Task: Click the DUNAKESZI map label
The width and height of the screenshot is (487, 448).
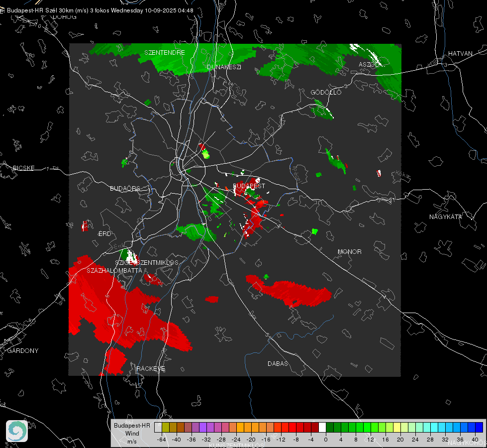Action: click(x=224, y=67)
